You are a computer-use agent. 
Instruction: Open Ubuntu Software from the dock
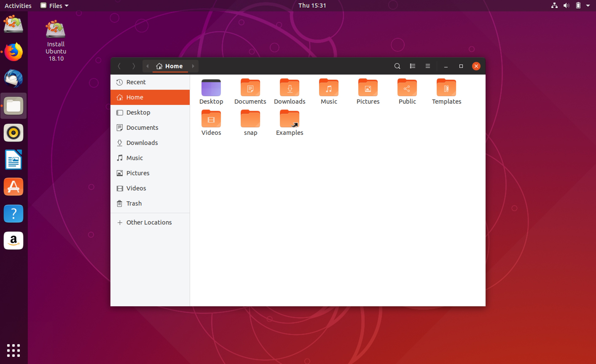click(13, 187)
